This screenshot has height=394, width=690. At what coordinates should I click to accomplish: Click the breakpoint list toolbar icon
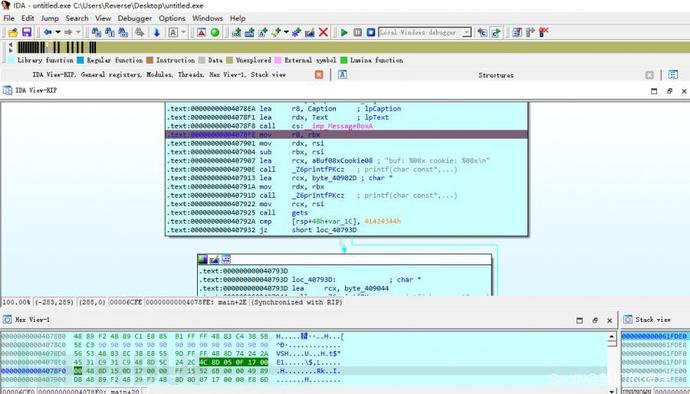517,32
